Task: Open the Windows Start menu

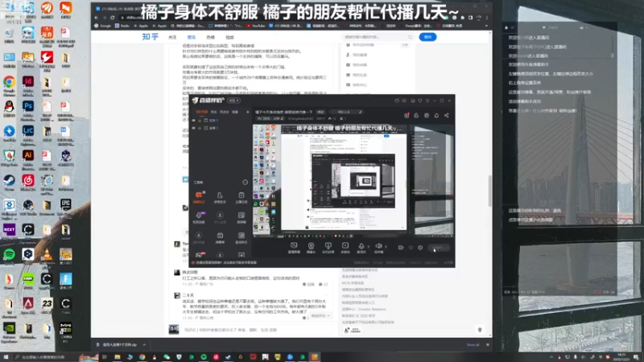Action: point(6,357)
